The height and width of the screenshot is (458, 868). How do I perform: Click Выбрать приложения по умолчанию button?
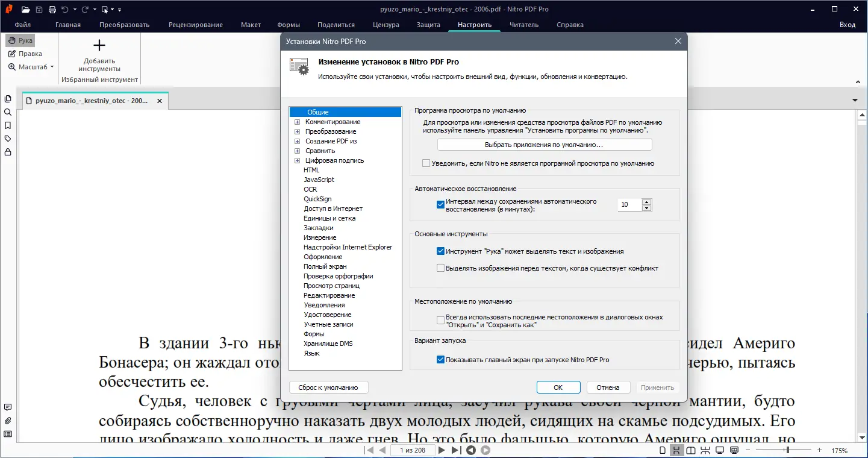click(x=545, y=145)
